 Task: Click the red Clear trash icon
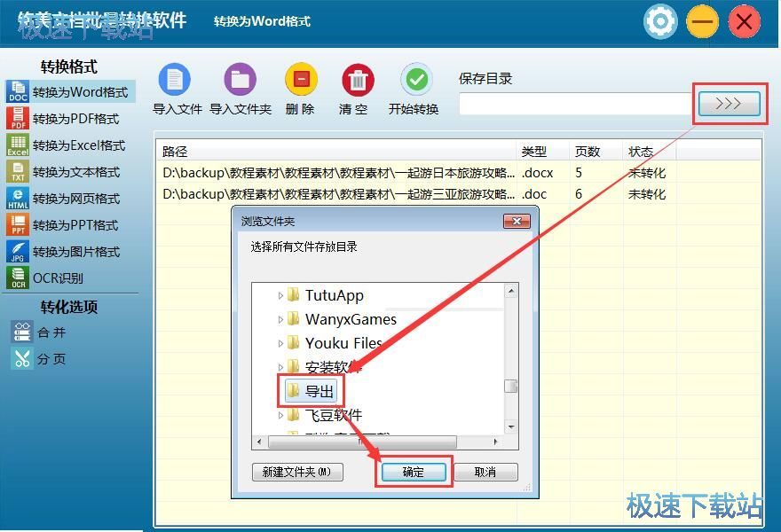358,80
